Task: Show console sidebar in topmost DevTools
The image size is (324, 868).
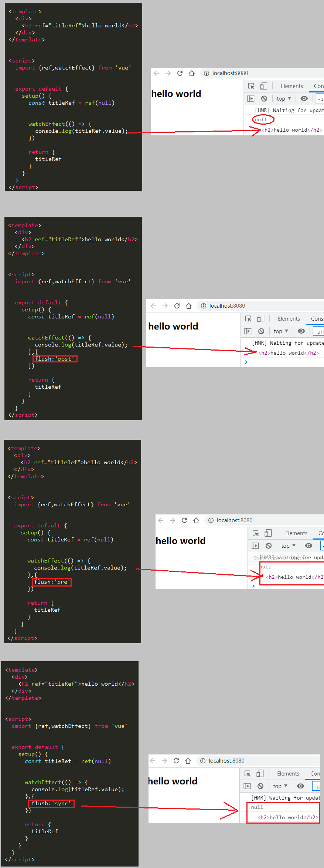Action: 251,99
